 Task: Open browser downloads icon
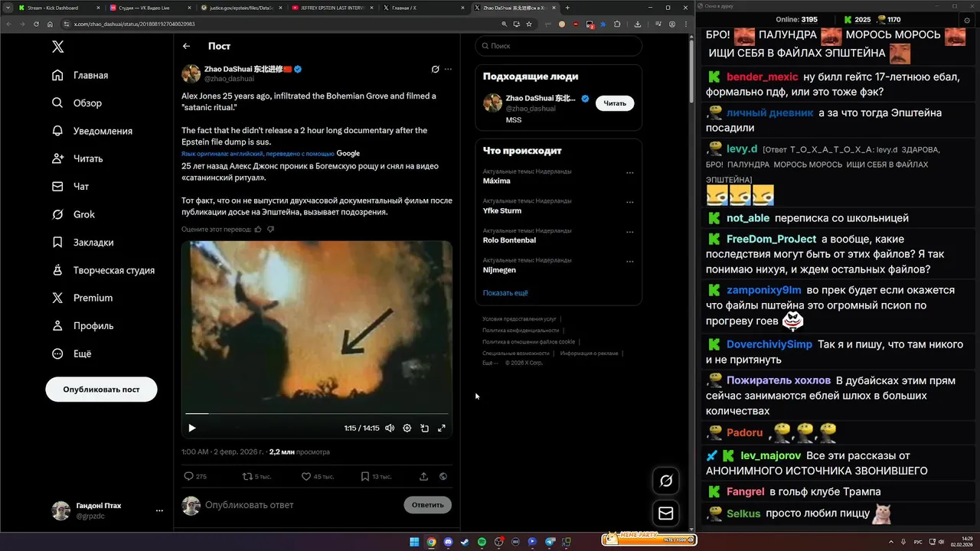pos(638,24)
